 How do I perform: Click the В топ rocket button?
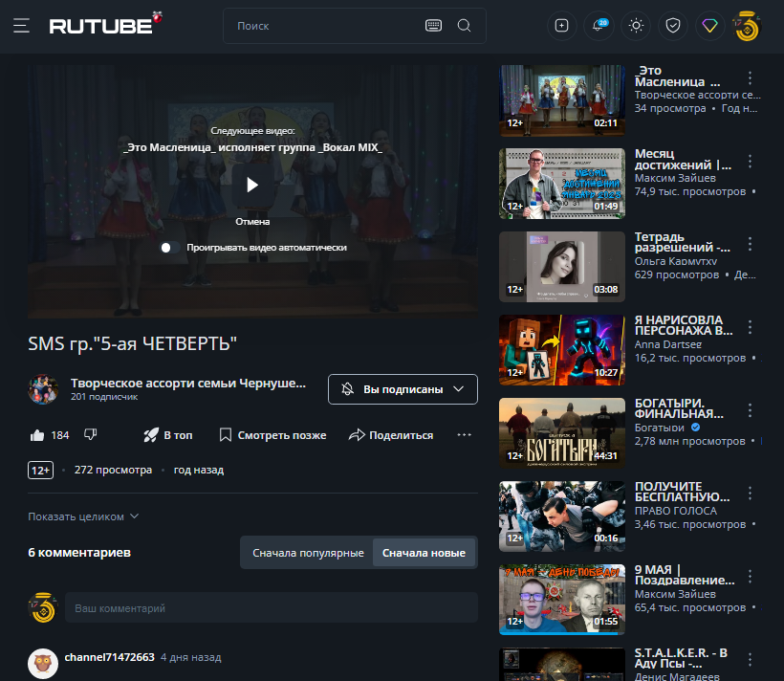pyautogui.click(x=168, y=435)
